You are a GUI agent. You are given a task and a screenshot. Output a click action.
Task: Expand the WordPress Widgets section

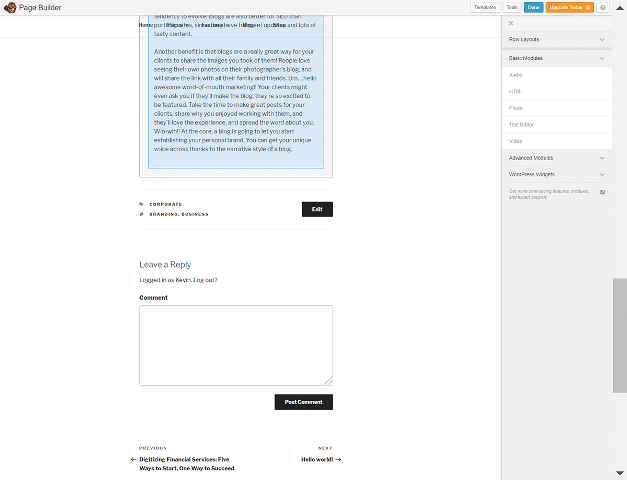(x=557, y=174)
